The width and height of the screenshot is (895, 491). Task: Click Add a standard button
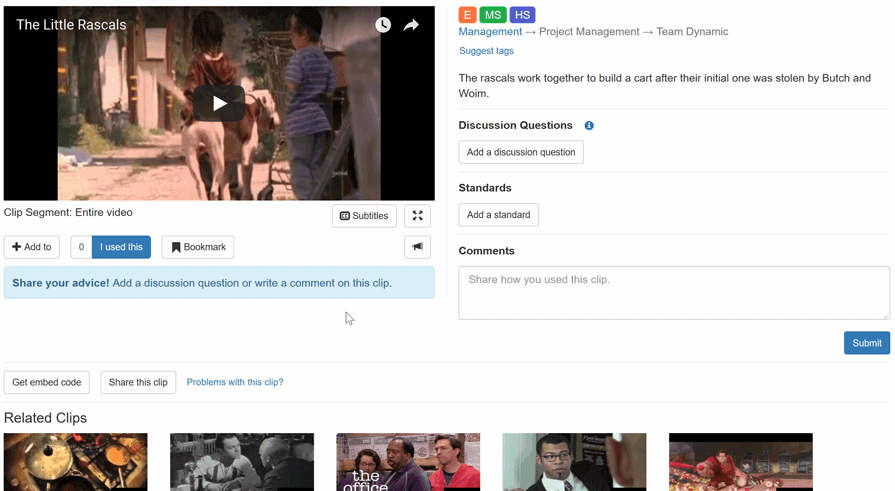coord(499,215)
